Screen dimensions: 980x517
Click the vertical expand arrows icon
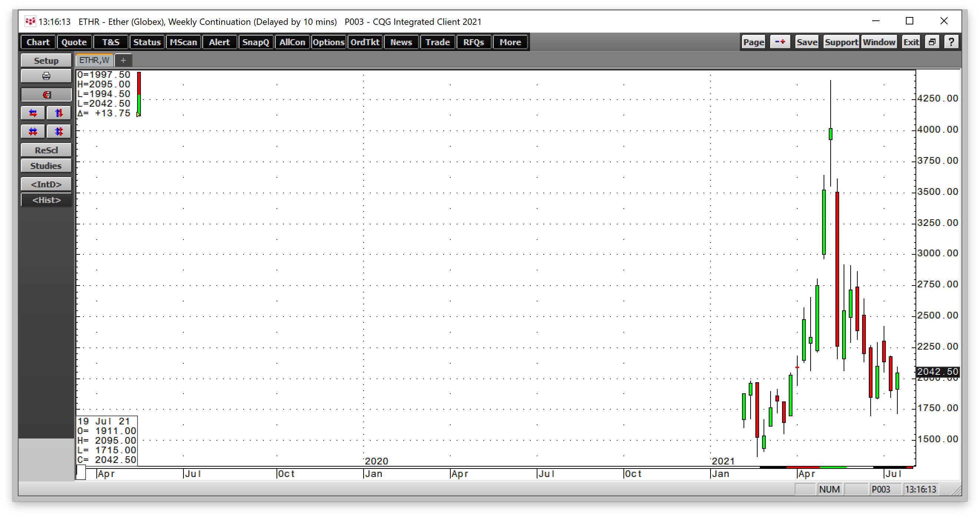pyautogui.click(x=59, y=113)
